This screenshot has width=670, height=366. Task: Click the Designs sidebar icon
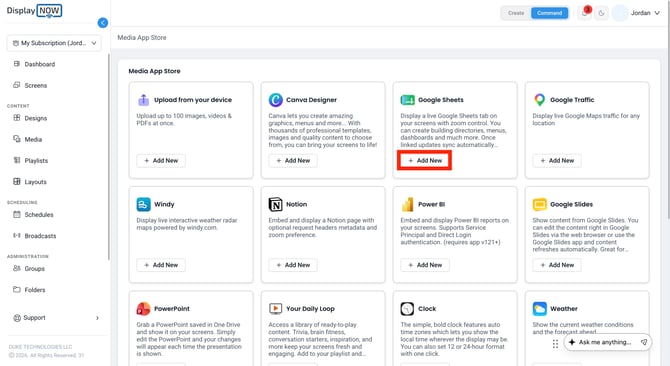(17, 118)
